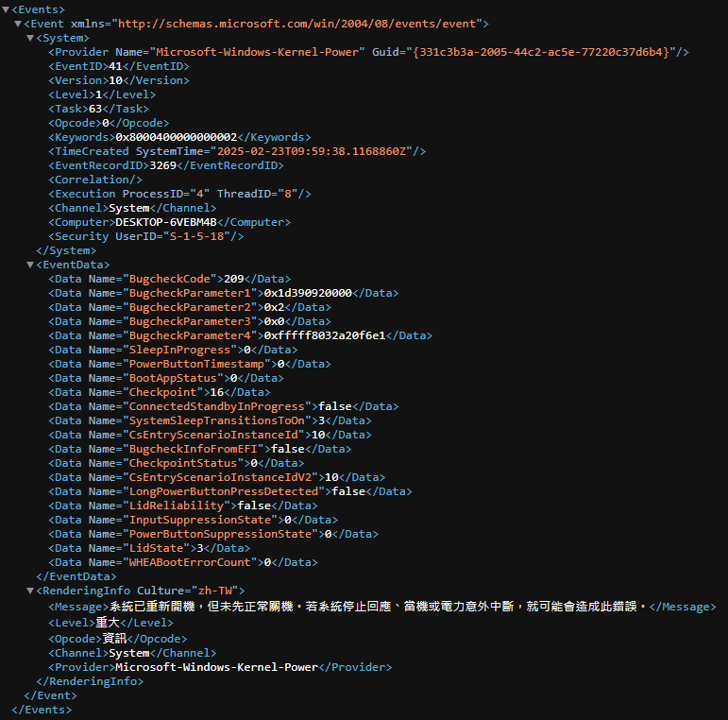The image size is (728, 720).
Task: Click the BugcheckParameter1 value 0x1d390920000
Action: pos(308,293)
